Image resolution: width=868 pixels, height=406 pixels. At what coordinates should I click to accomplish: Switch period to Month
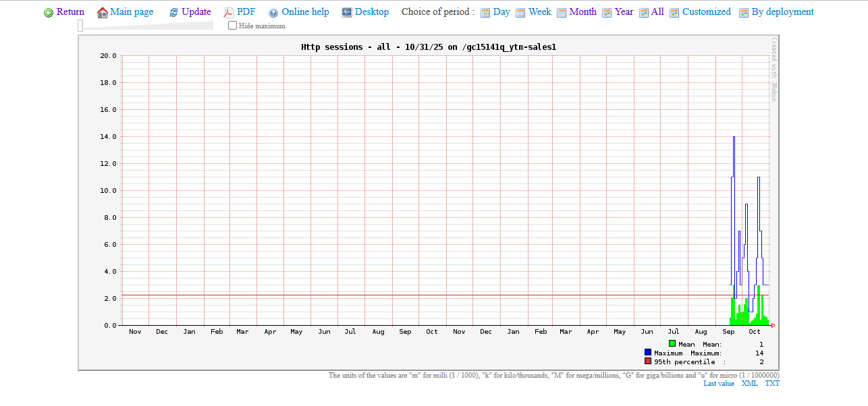582,12
